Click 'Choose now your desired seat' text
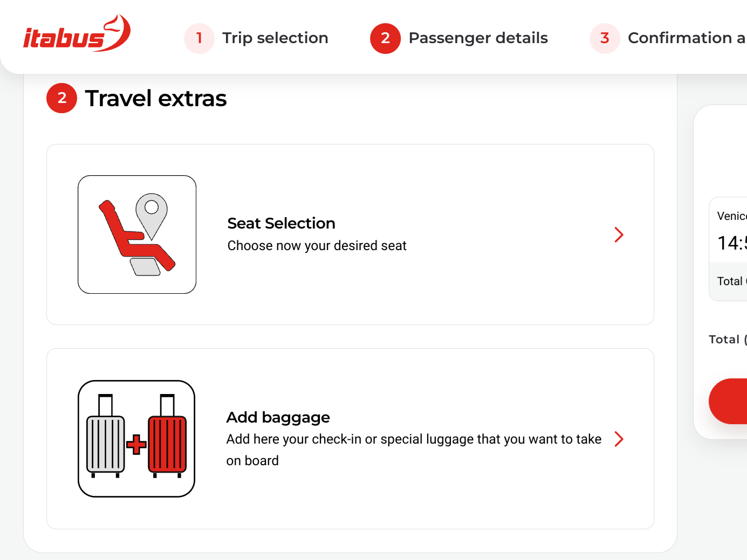Viewport: 747px width, 560px height. (x=317, y=246)
